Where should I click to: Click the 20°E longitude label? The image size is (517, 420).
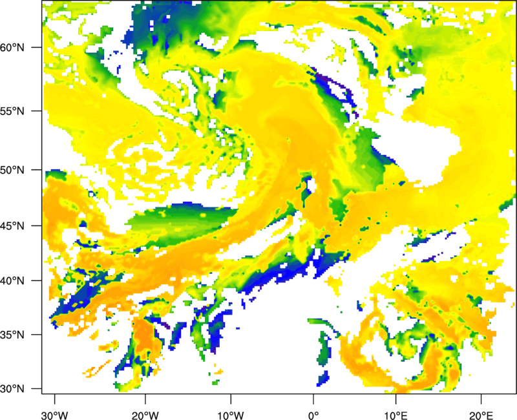pos(481,415)
